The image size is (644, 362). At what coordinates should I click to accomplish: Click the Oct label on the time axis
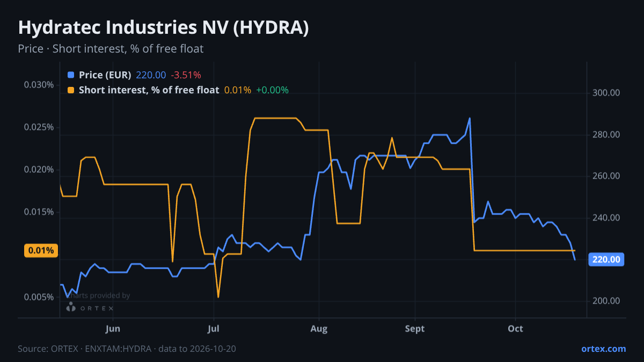click(x=515, y=328)
